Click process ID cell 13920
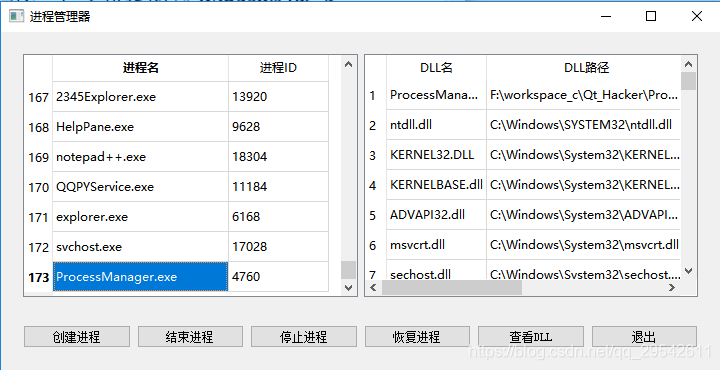This screenshot has height=370, width=720. pyautogui.click(x=278, y=96)
